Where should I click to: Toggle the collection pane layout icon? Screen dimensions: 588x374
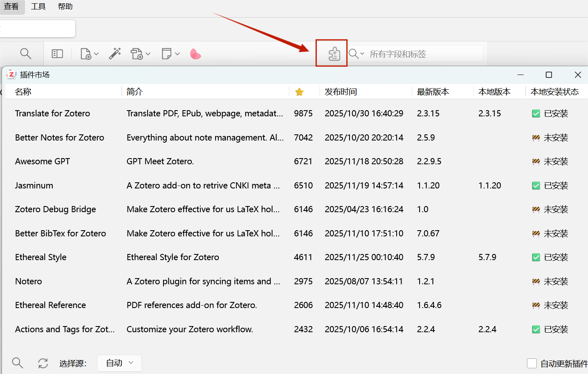pyautogui.click(x=57, y=54)
